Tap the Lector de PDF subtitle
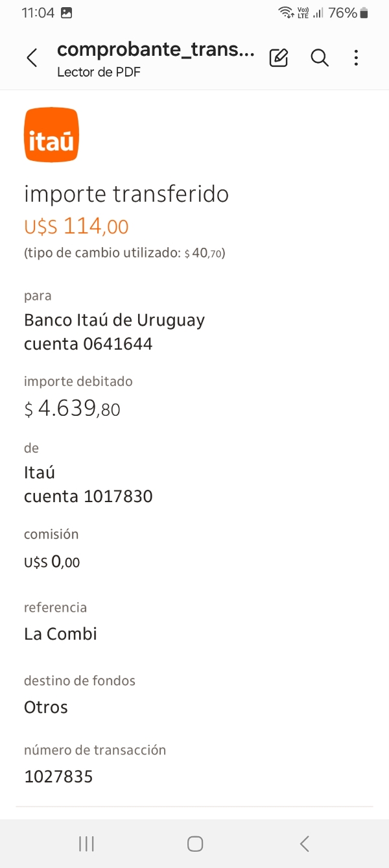The height and width of the screenshot is (868, 389). (x=99, y=72)
